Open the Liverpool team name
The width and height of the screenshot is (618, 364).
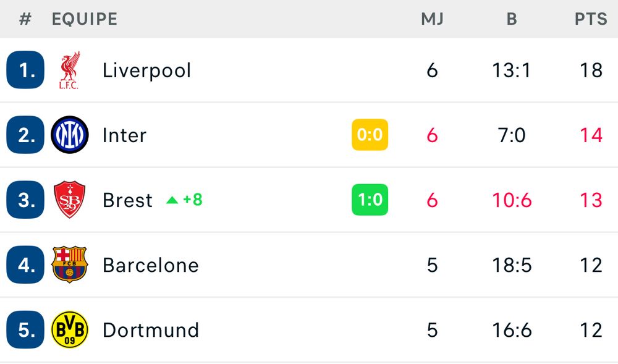click(x=147, y=71)
